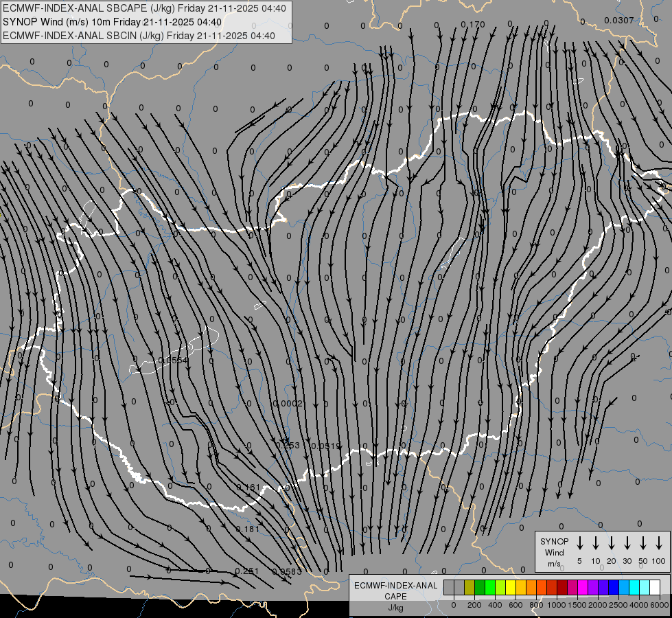The height and width of the screenshot is (618, 672).
Task: Click the SYNOP Wind 10m title line
Action: tap(112, 22)
